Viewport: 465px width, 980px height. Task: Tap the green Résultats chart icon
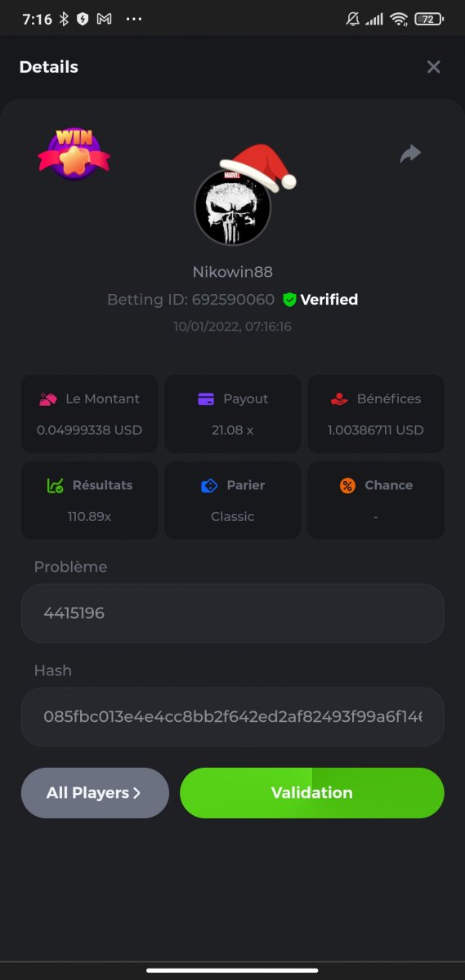point(55,486)
